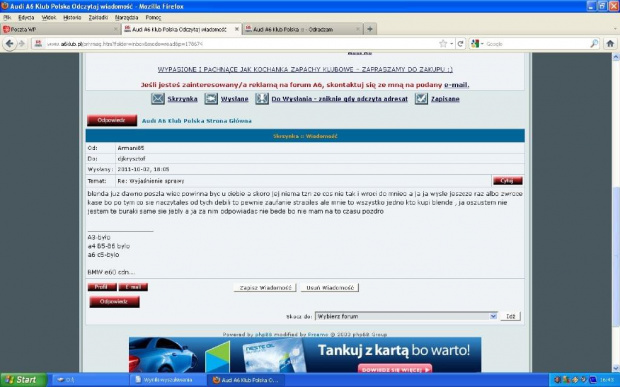Go back with the browser back arrow
The image size is (620, 387).
tap(9, 43)
